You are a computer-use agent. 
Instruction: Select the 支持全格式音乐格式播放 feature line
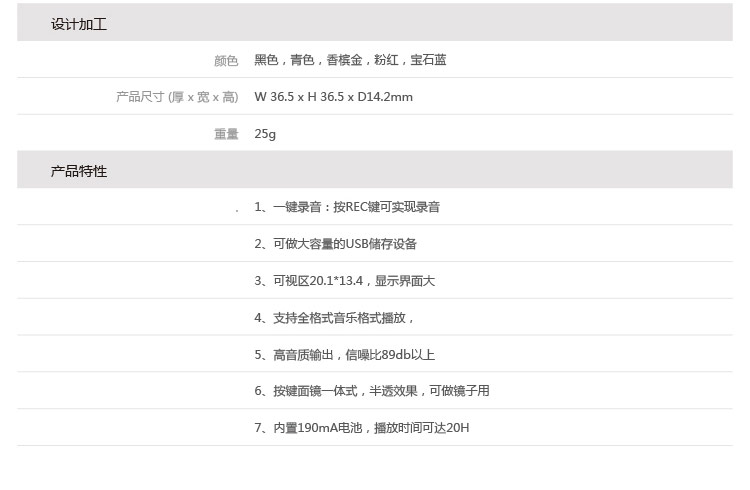(x=334, y=318)
